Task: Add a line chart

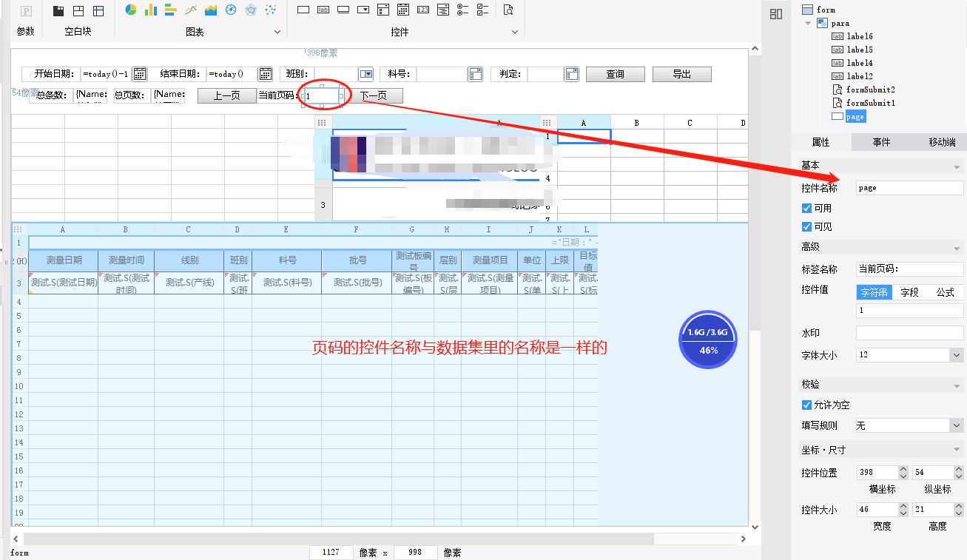Action: pos(191,10)
